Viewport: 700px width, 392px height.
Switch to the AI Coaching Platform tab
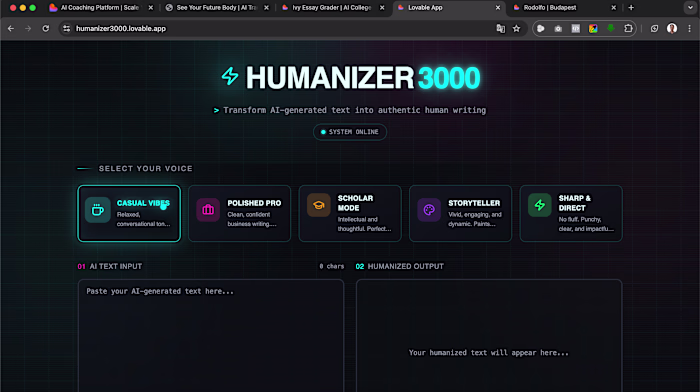100,8
